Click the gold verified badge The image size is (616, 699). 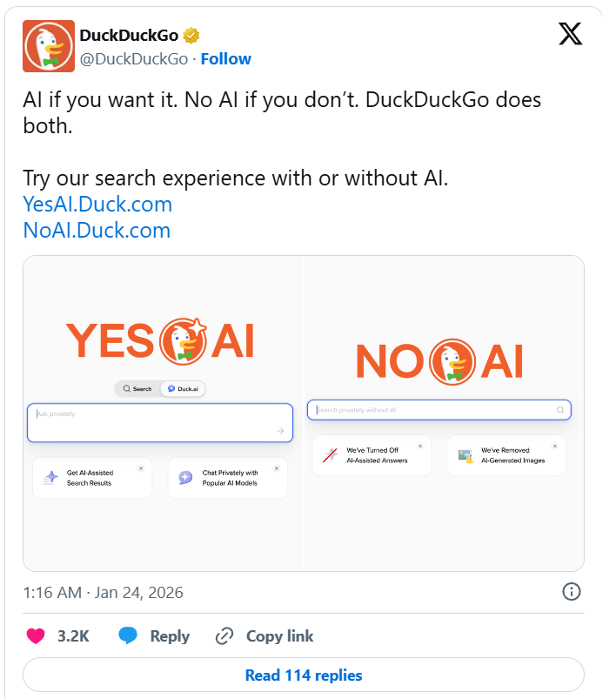coord(191,36)
